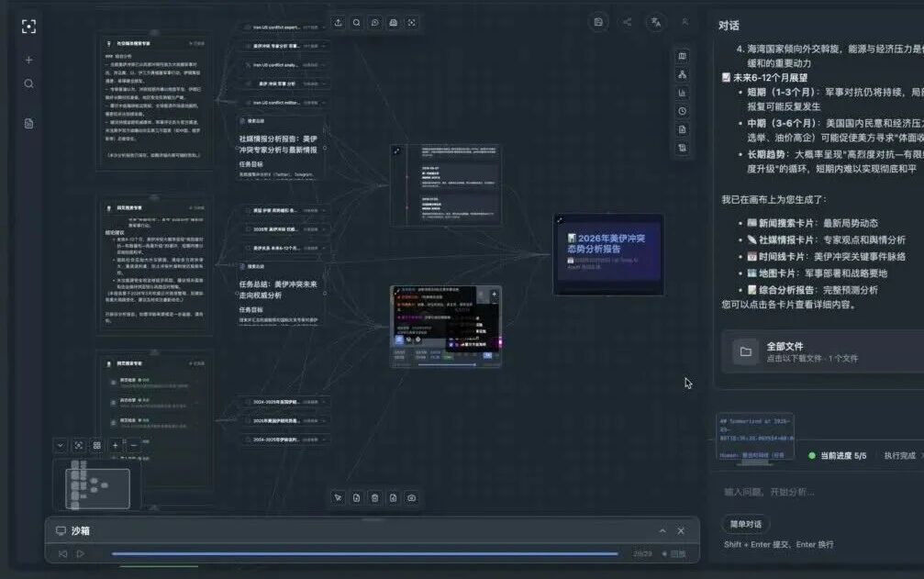The width and height of the screenshot is (924, 579).
Task: Click the 社媒情报分析报告 summary card title
Action: 278,144
